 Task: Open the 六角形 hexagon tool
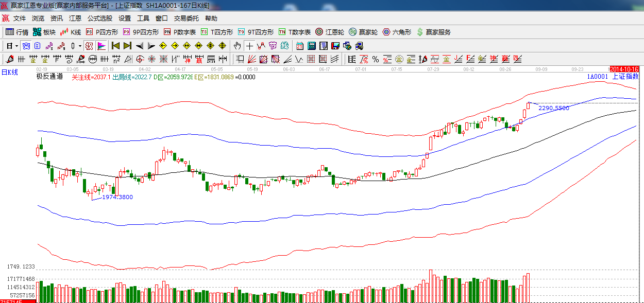396,32
